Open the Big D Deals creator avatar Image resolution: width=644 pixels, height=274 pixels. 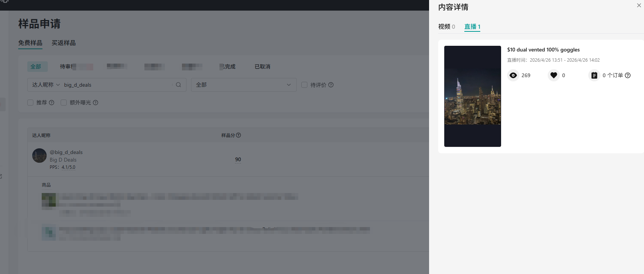coord(39,156)
